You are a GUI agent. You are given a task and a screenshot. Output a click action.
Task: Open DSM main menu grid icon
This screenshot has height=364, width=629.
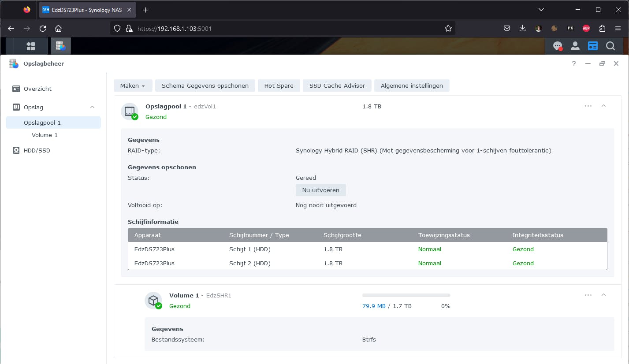point(30,46)
